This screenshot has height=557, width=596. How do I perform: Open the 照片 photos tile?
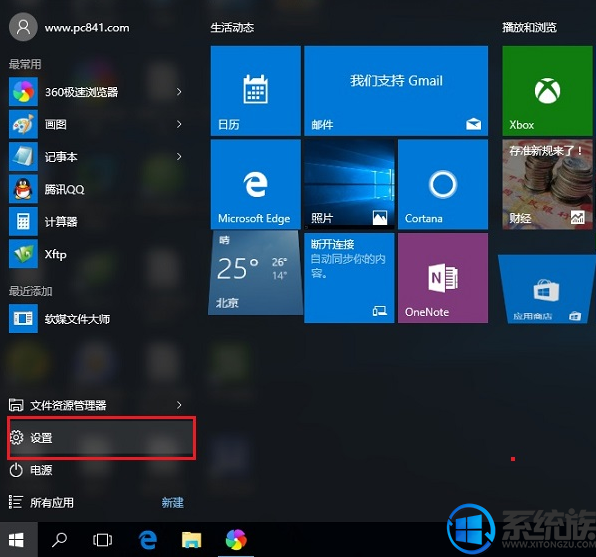(349, 184)
